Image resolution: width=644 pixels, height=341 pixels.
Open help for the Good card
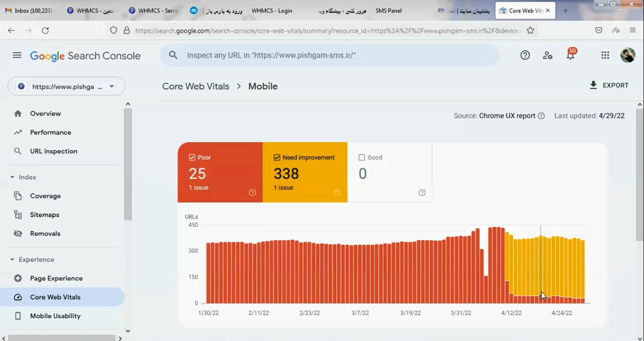422,192
